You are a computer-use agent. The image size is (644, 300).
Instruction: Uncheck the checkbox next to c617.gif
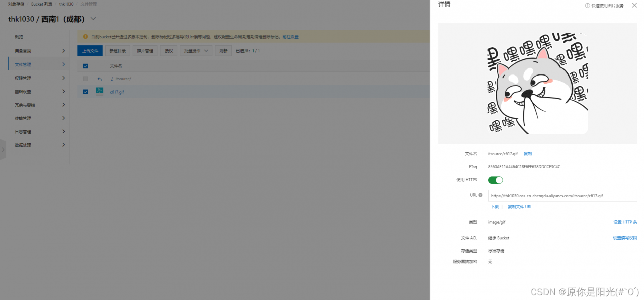click(86, 92)
